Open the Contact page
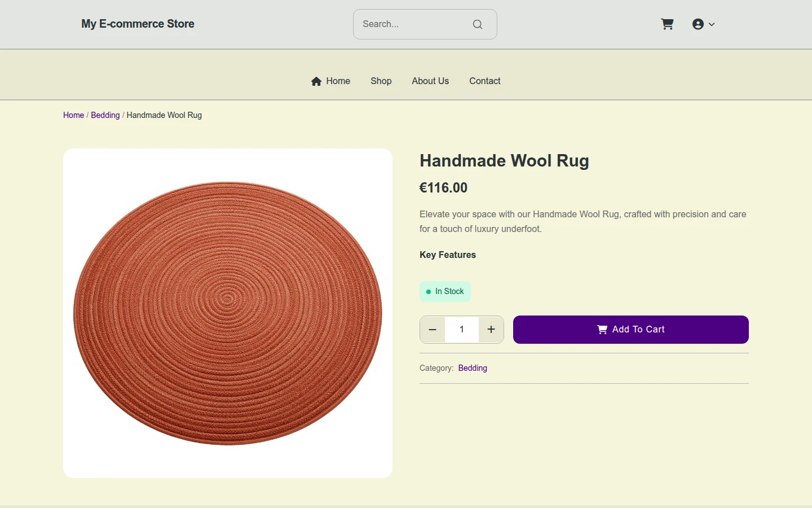Image resolution: width=812 pixels, height=508 pixels. tap(485, 81)
